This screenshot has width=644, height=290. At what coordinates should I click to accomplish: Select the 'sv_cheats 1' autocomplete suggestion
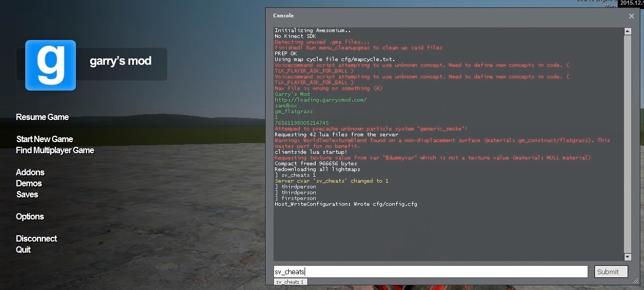tap(289, 282)
